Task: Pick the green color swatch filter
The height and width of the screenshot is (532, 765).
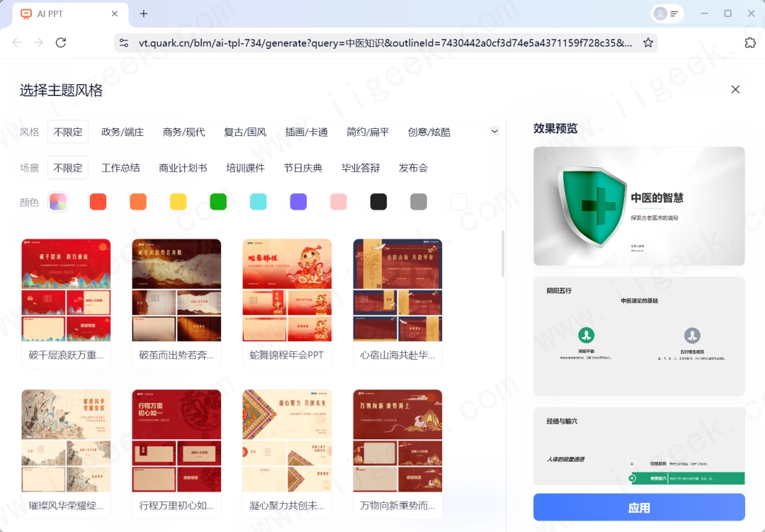Action: (218, 201)
